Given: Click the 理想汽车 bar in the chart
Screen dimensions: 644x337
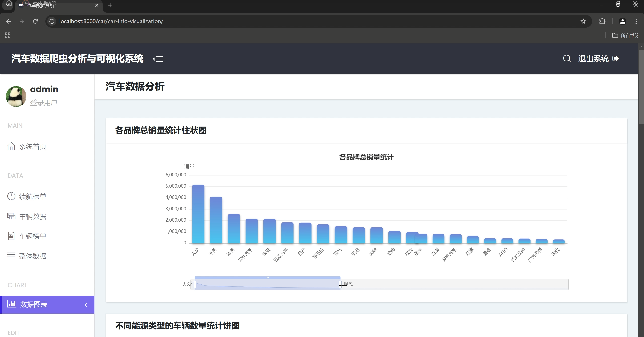Looking at the screenshot, I should tap(456, 239).
